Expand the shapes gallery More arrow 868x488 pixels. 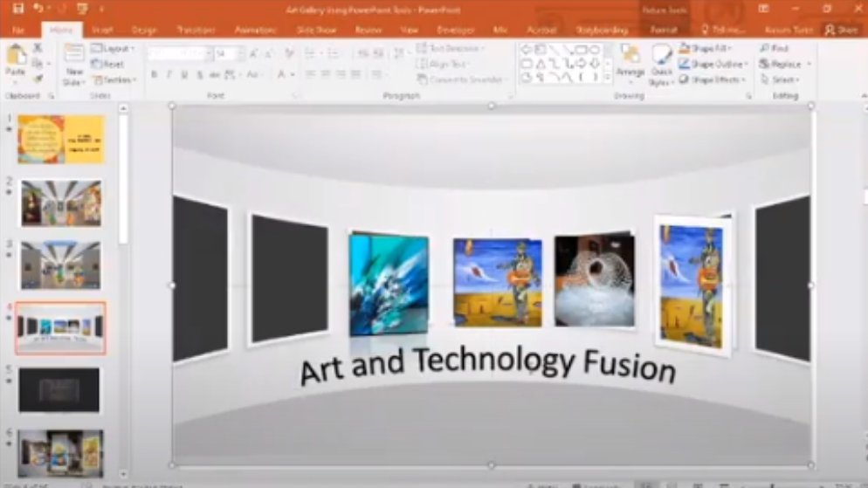click(608, 78)
